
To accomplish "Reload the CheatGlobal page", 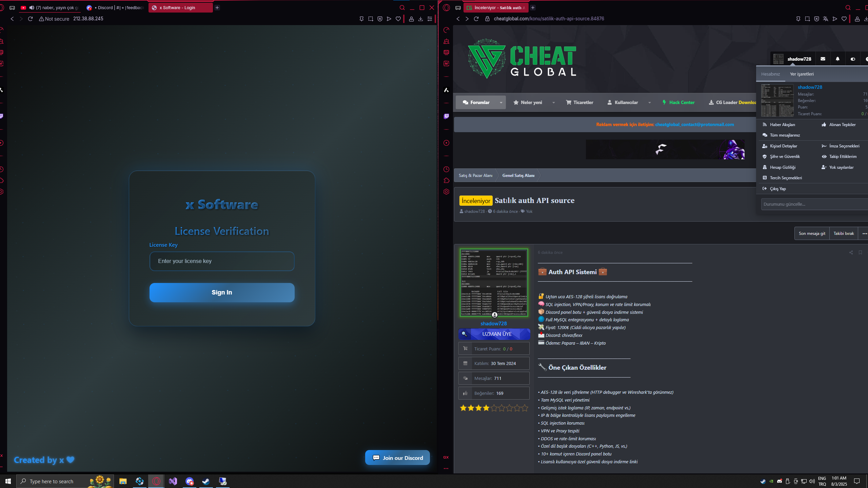I will (476, 19).
